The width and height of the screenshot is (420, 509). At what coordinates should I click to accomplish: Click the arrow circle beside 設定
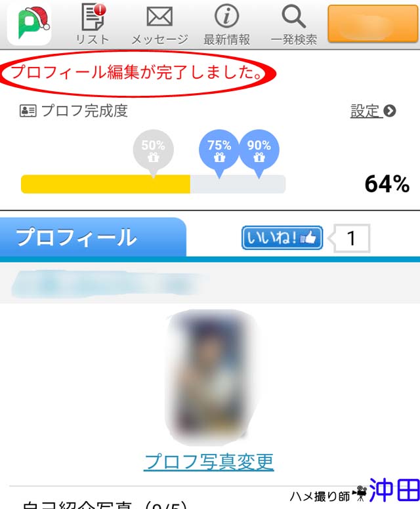pyautogui.click(x=389, y=111)
